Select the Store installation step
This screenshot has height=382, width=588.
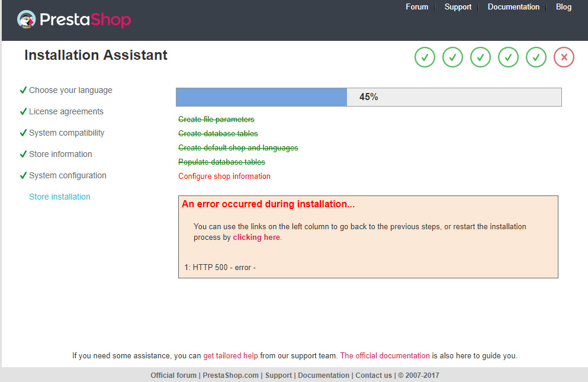(60, 197)
